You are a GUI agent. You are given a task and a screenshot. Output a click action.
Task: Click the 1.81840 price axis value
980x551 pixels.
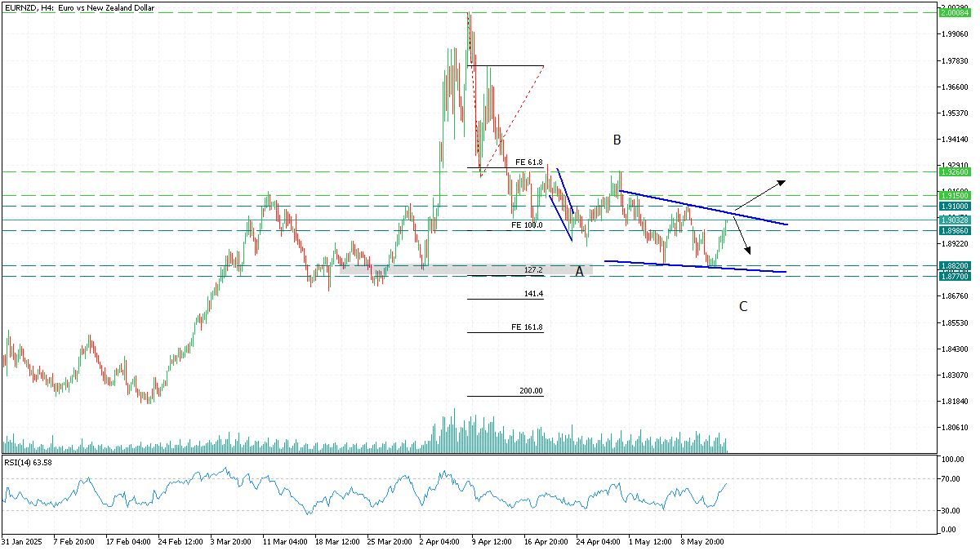tap(955, 402)
